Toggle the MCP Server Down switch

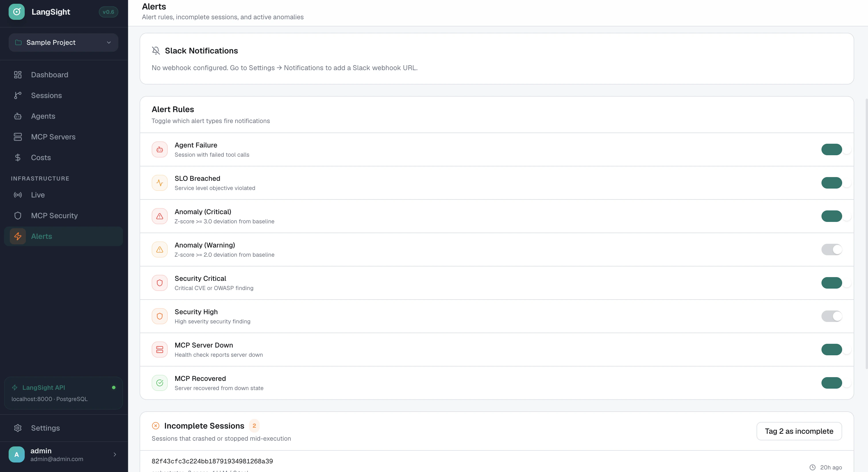coord(832,350)
